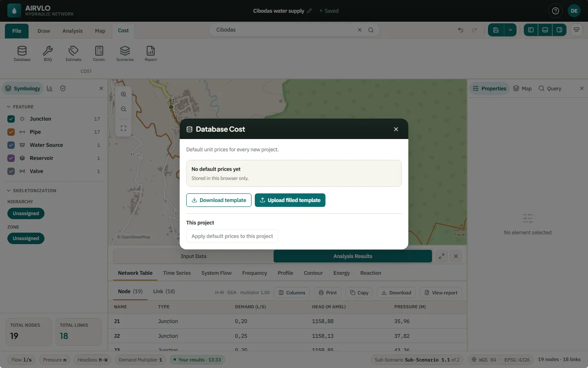Image resolution: width=588 pixels, height=368 pixels.
Task: Open the Demand Multiplier setting
Action: click(140, 360)
